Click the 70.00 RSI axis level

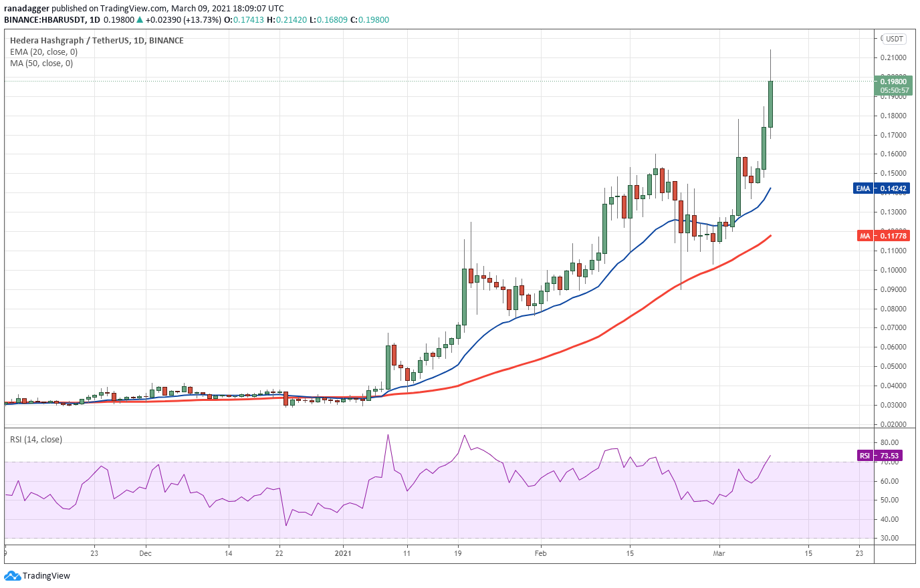click(889, 462)
